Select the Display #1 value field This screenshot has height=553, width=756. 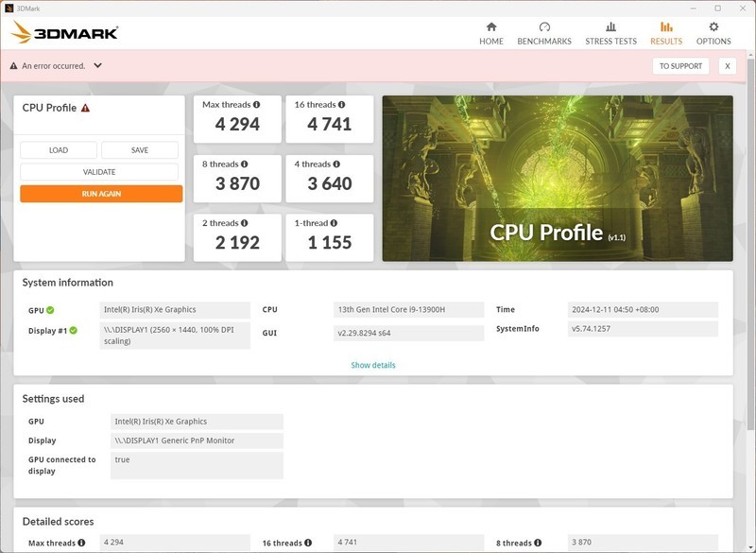175,335
